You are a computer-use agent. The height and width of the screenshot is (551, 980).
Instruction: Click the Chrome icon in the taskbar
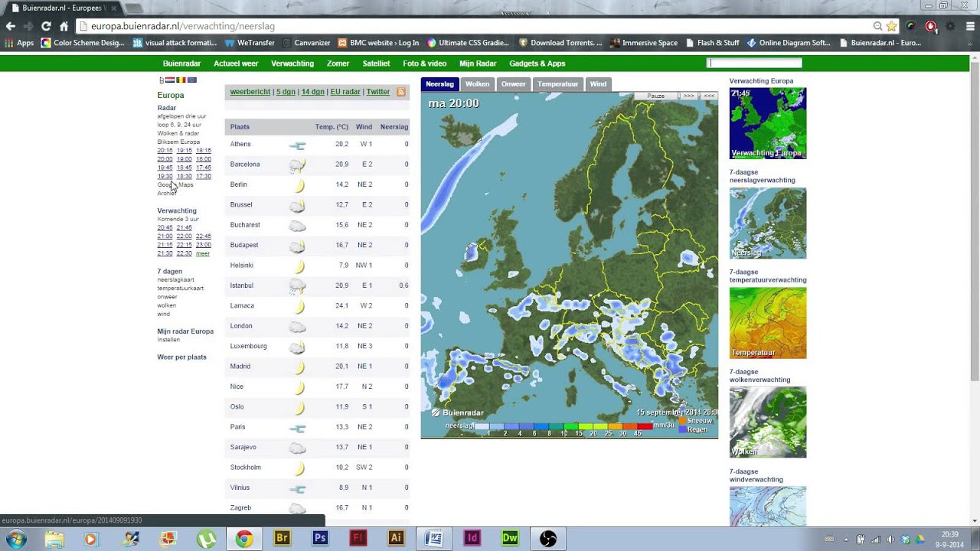pos(244,539)
